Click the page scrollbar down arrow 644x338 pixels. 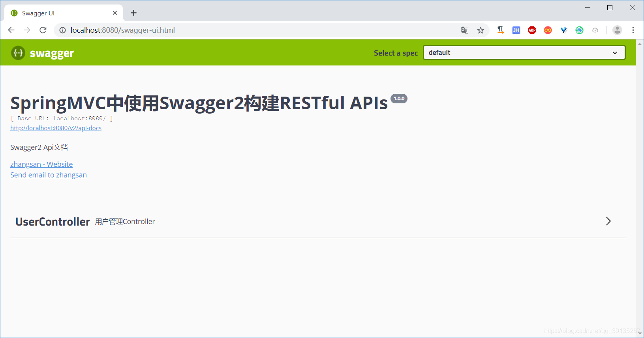(x=640, y=334)
